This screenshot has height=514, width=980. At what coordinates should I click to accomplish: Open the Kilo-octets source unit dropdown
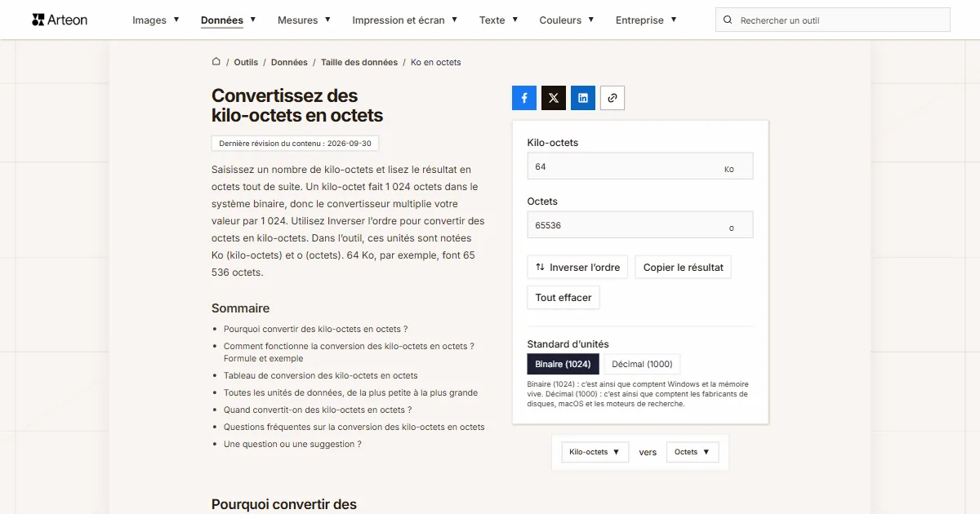pos(595,452)
